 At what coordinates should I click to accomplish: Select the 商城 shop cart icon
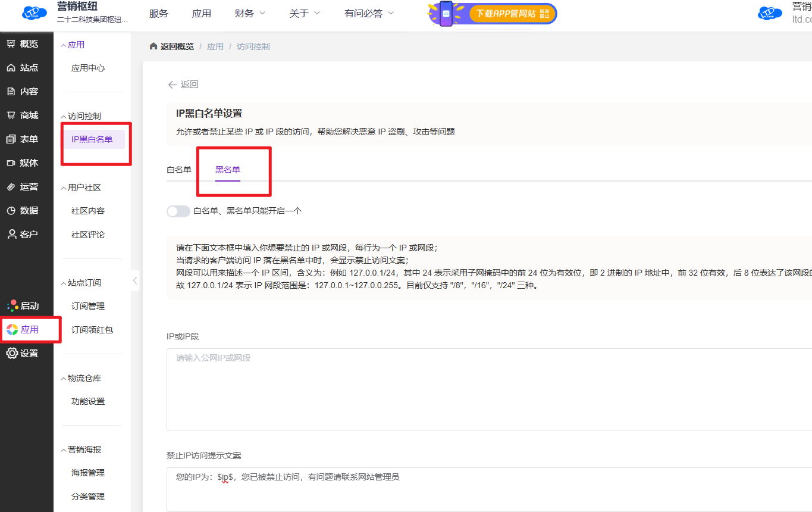[x=11, y=115]
